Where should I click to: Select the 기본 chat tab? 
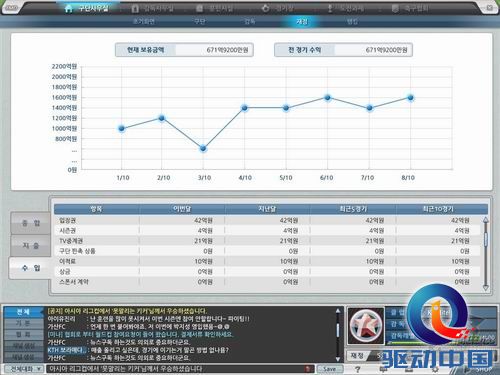[23, 323]
